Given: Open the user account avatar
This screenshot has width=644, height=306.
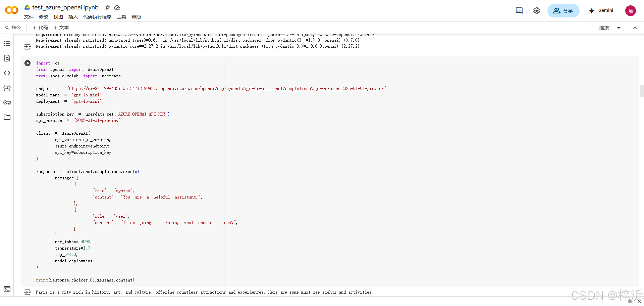Looking at the screenshot, I should [630, 11].
